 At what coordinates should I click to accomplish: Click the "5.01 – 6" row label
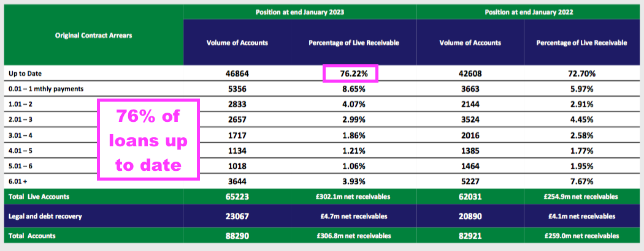(x=20, y=166)
